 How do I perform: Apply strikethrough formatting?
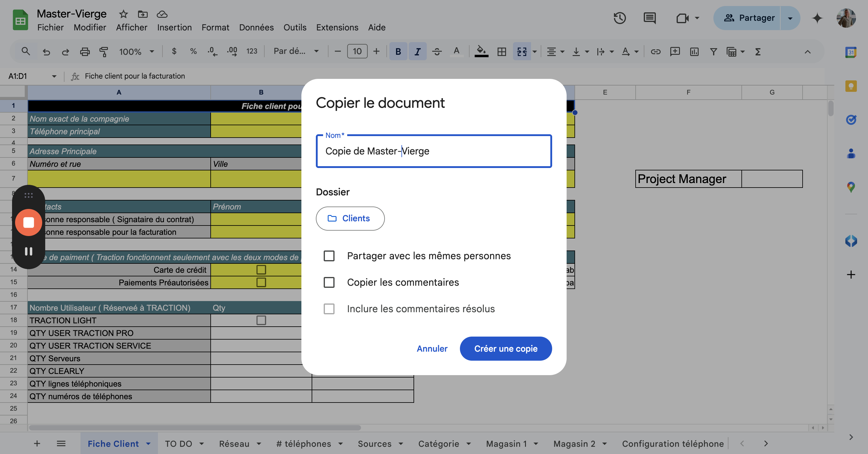coord(437,51)
